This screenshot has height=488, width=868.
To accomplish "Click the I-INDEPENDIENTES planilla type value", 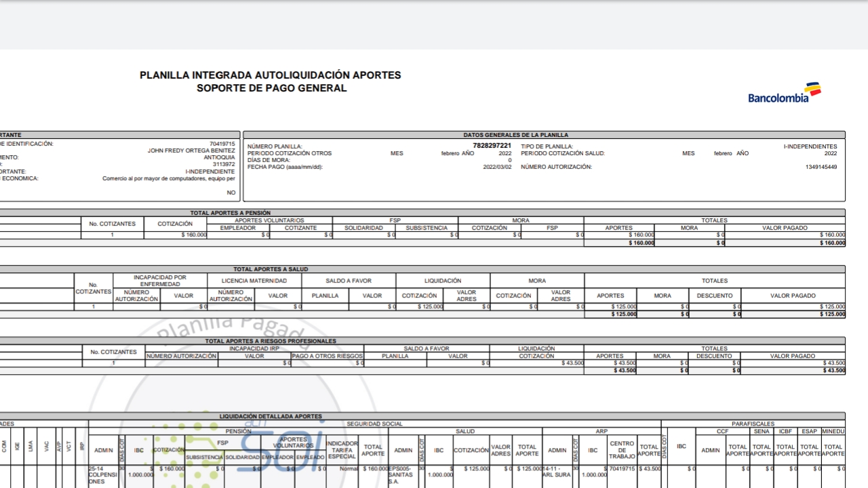I will (x=810, y=146).
